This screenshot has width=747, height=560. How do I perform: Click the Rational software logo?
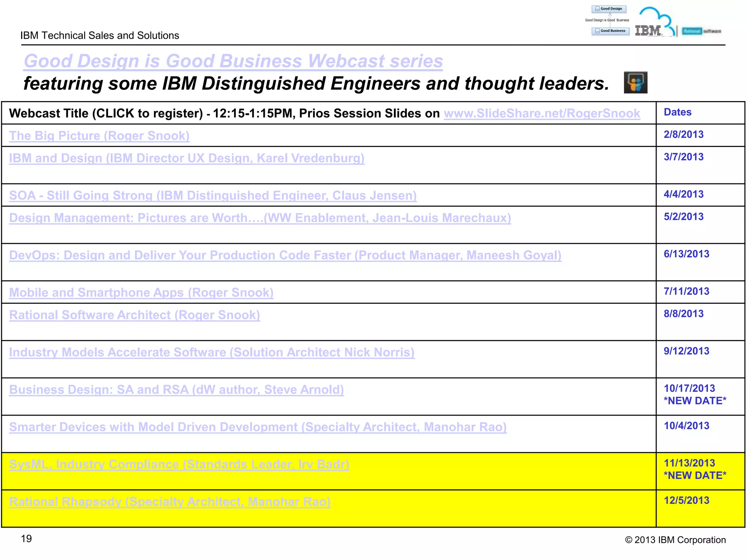(701, 31)
